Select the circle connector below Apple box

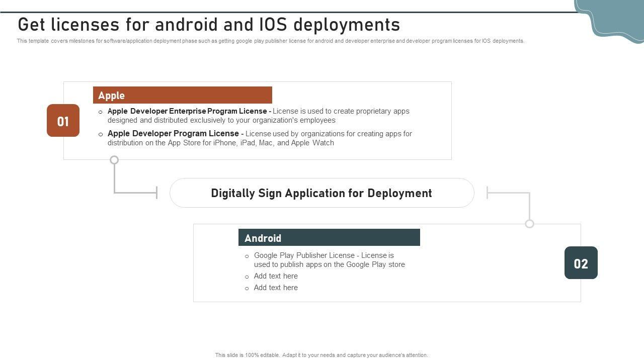pos(114,160)
